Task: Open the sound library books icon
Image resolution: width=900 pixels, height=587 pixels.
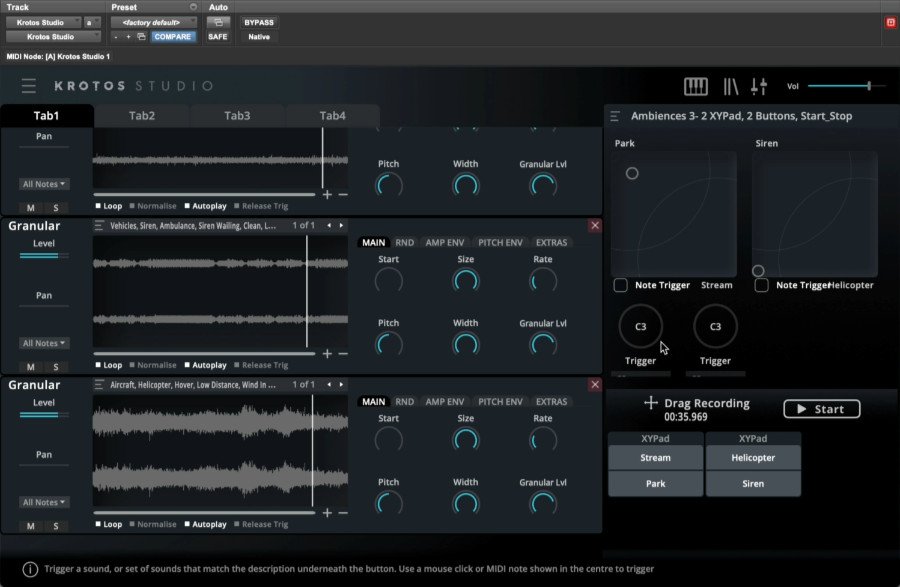Action: [x=731, y=87]
